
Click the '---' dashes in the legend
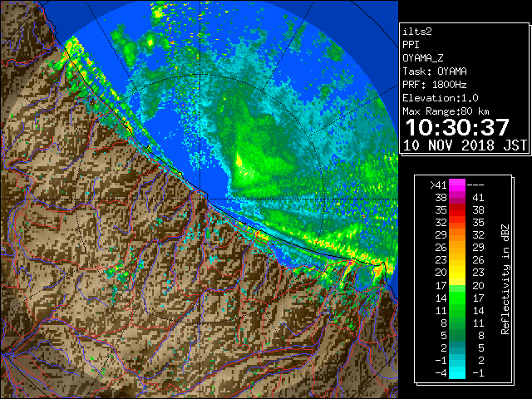[475, 185]
